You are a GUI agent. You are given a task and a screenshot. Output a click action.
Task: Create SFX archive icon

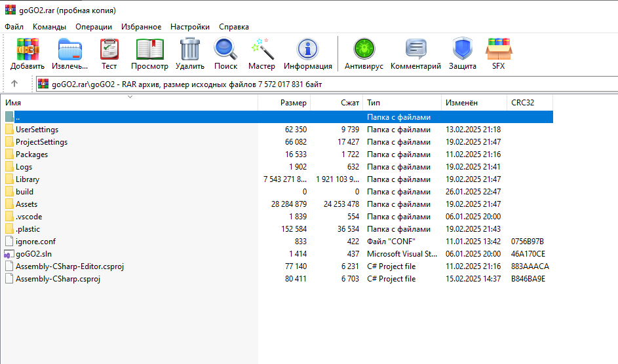(498, 50)
